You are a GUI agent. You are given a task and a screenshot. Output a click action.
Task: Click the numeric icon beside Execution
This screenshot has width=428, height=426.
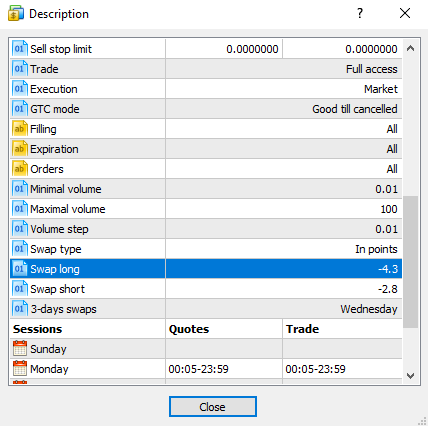click(x=20, y=89)
